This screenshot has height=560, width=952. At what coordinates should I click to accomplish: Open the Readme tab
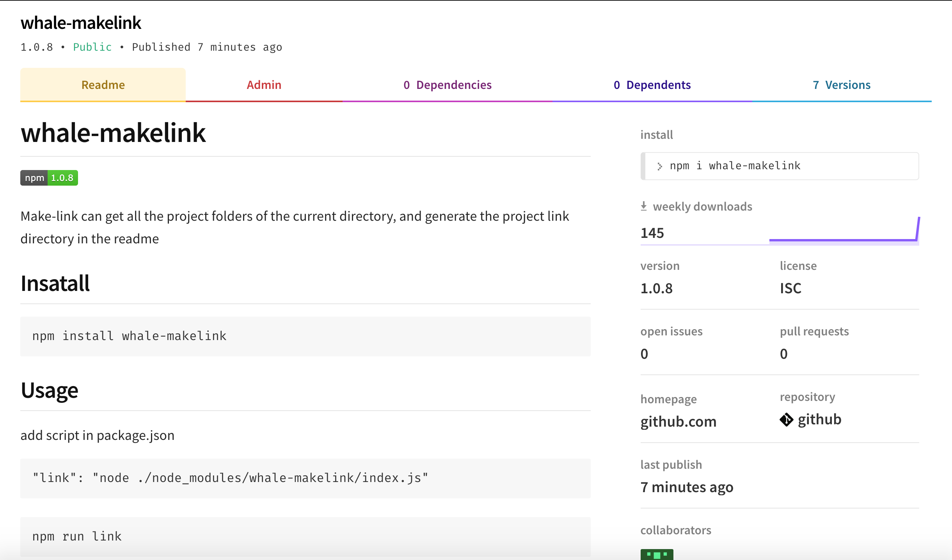click(x=103, y=85)
